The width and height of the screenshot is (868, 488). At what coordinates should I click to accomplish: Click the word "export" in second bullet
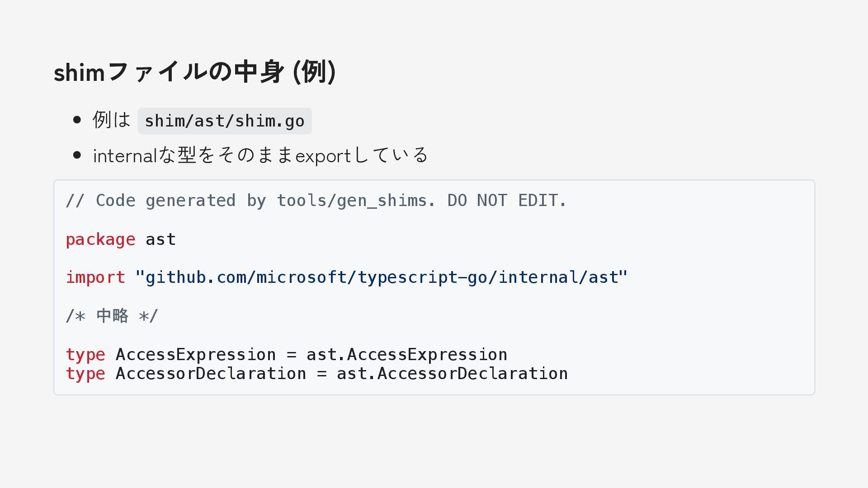[x=323, y=156]
